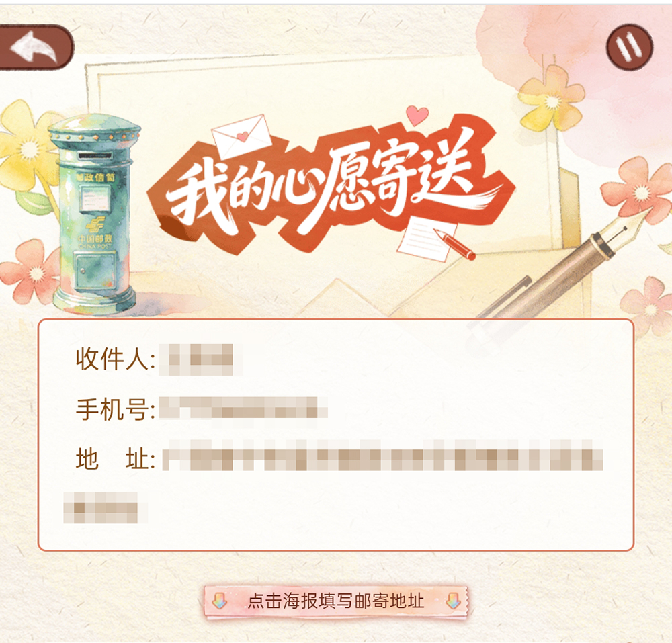Image resolution: width=672 pixels, height=643 pixels.
Task: Click the 我的心愿寄送 title banner
Action: pyautogui.click(x=331, y=189)
